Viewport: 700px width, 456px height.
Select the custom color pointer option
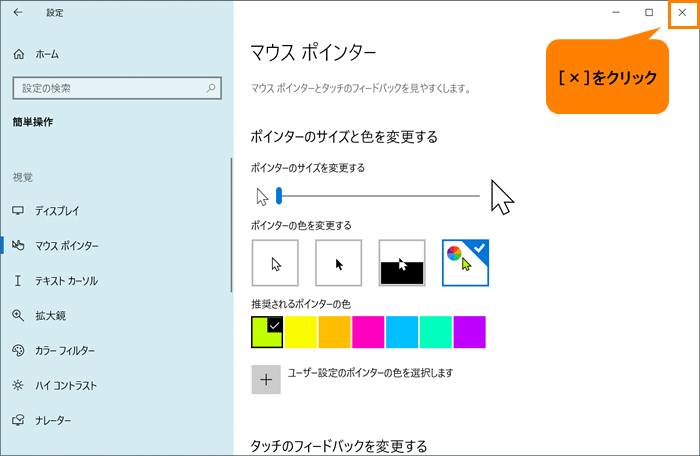465,263
